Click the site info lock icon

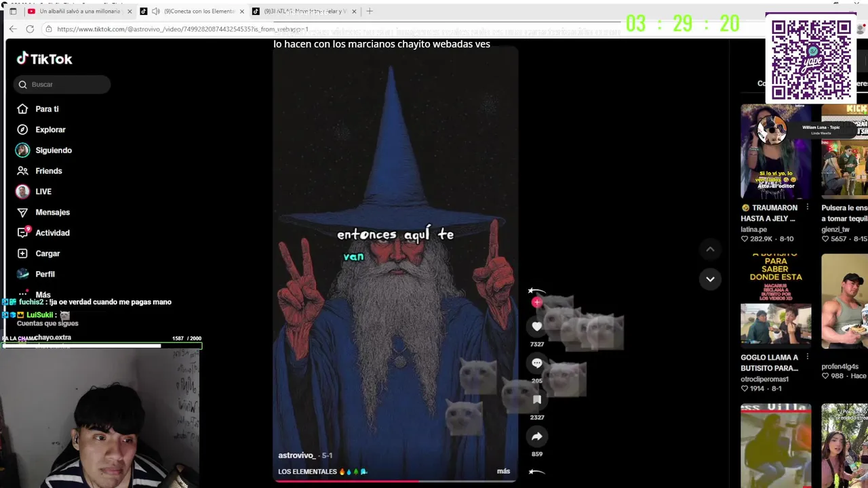[48, 29]
